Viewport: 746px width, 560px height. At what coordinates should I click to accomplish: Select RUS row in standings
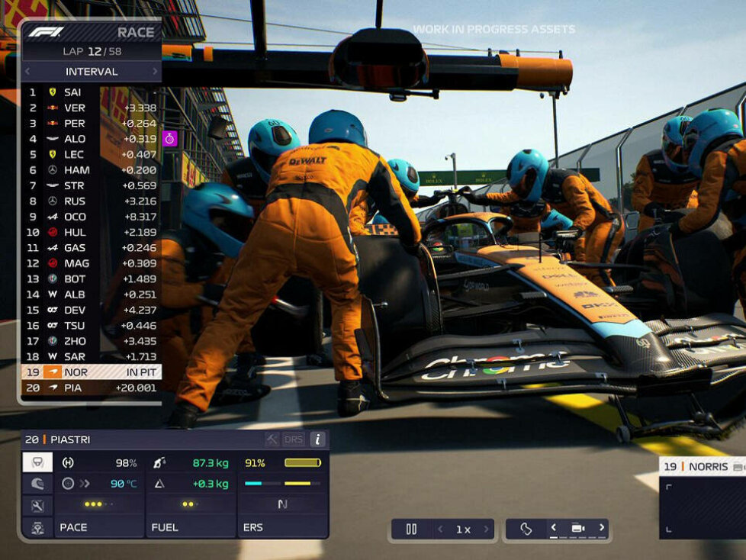tap(92, 201)
